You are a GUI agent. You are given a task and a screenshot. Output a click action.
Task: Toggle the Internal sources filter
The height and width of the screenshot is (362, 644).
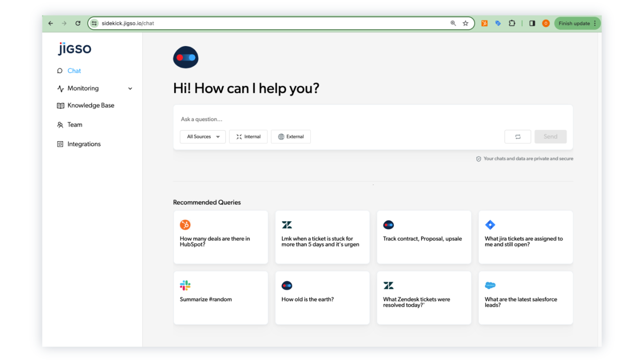click(248, 136)
